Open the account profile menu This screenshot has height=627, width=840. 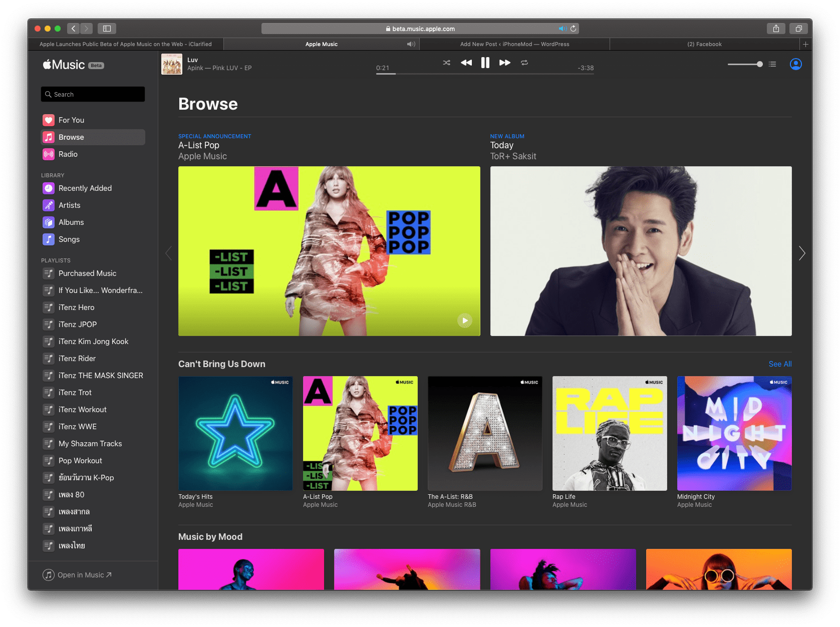click(795, 64)
